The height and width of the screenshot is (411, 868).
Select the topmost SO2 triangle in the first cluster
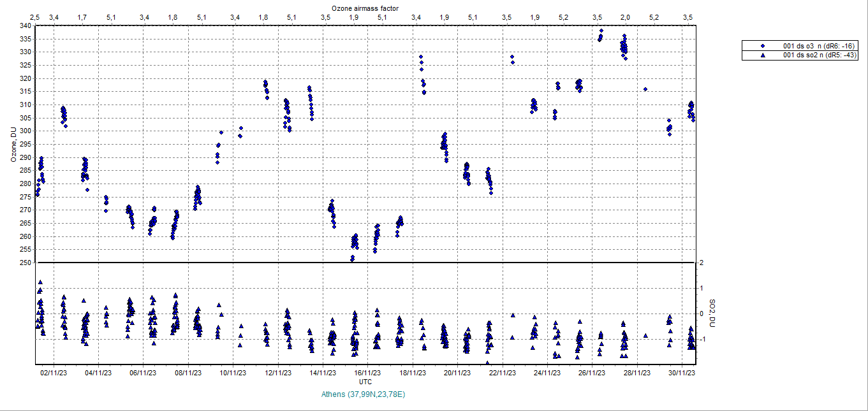[x=40, y=282]
